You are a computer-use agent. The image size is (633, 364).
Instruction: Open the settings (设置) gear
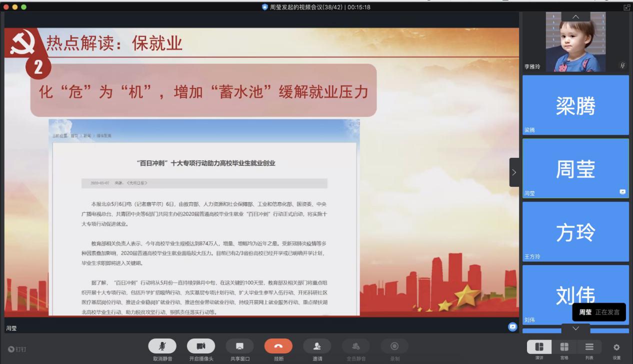click(x=616, y=347)
